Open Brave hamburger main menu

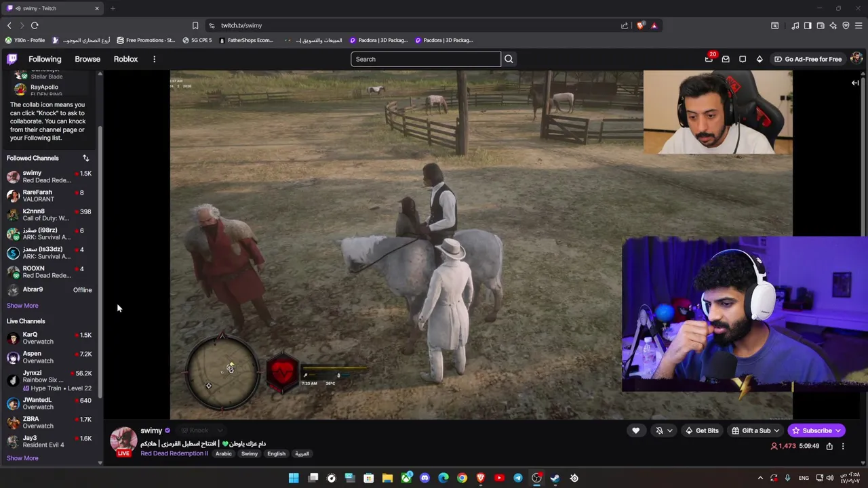[x=859, y=26]
